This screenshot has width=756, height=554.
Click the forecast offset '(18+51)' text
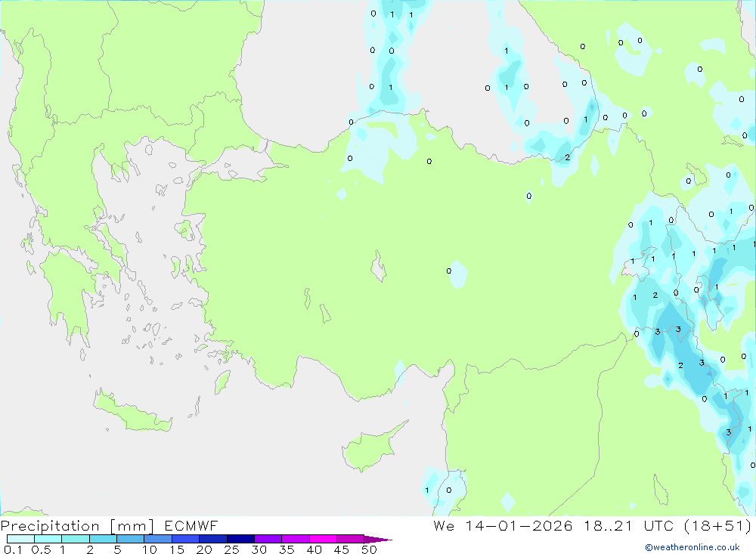[718, 525]
